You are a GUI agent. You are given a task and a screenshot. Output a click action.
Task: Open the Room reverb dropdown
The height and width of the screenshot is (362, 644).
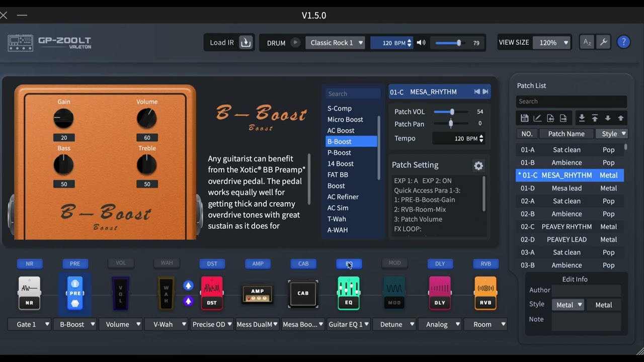point(486,324)
